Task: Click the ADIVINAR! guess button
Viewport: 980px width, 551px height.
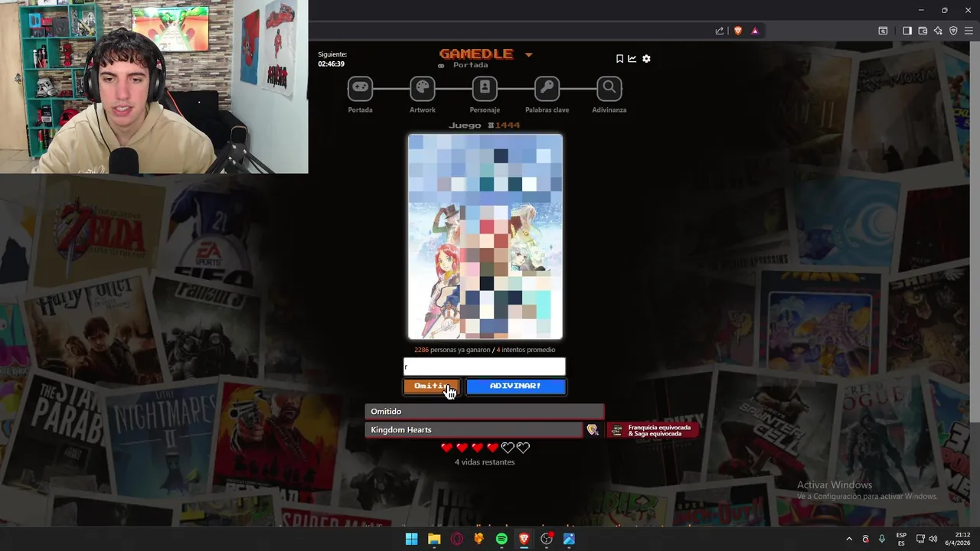Action: pyautogui.click(x=515, y=386)
